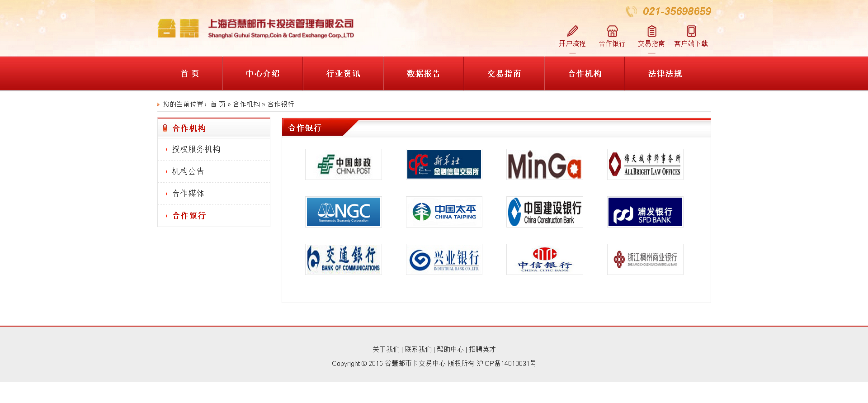Open 合作媒体 from the sidebar list

[188, 194]
